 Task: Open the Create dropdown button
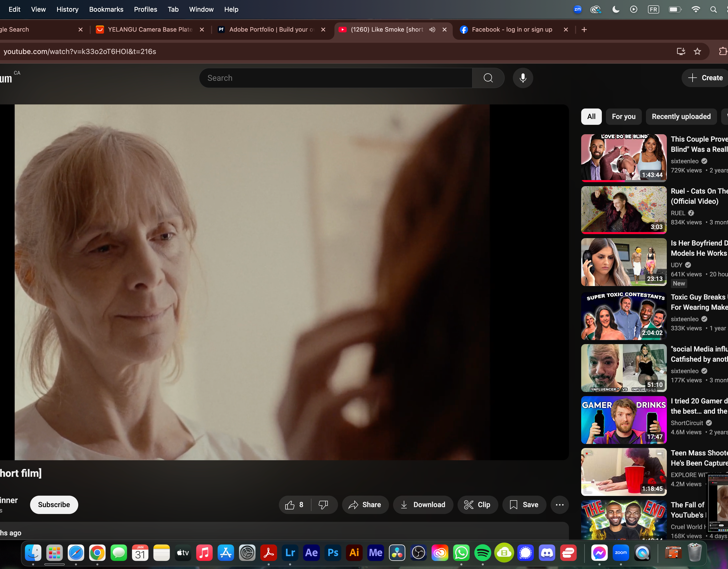click(x=705, y=78)
